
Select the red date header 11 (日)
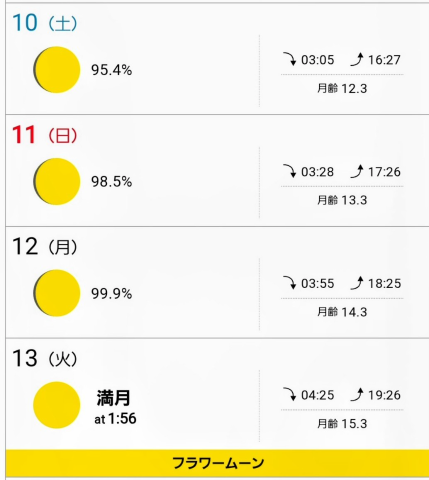(x=45, y=135)
